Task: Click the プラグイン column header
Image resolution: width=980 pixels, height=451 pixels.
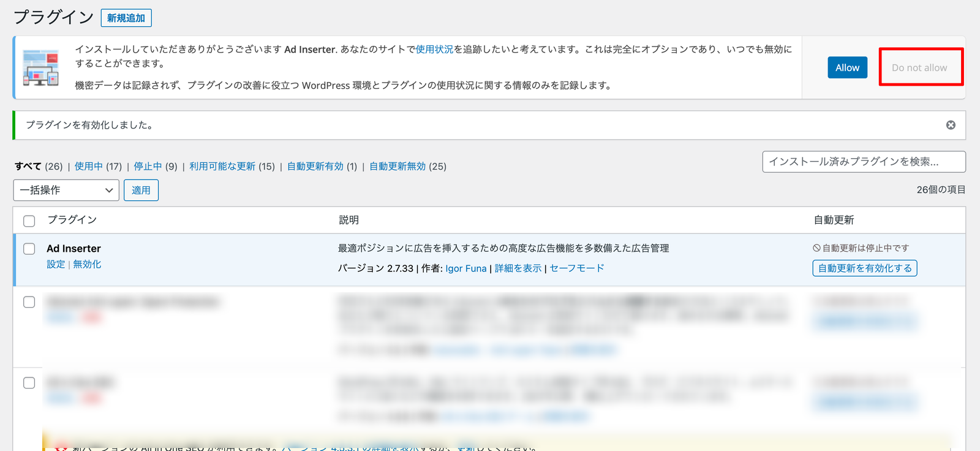Action: click(x=72, y=220)
